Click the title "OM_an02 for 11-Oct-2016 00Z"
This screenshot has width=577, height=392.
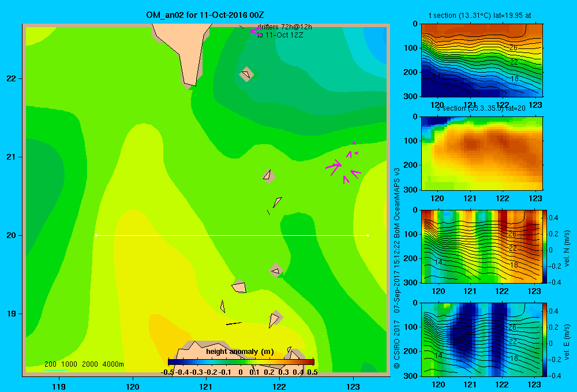pos(205,15)
